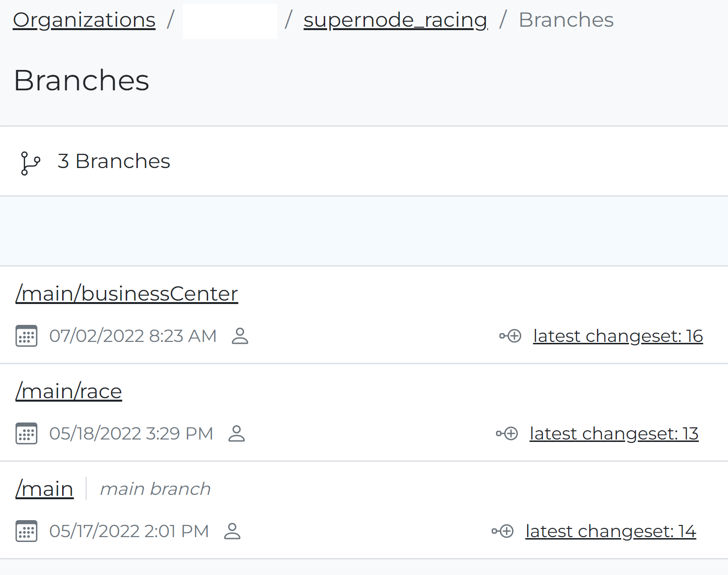
Task: Click user icon on /main branch row
Action: (x=232, y=531)
